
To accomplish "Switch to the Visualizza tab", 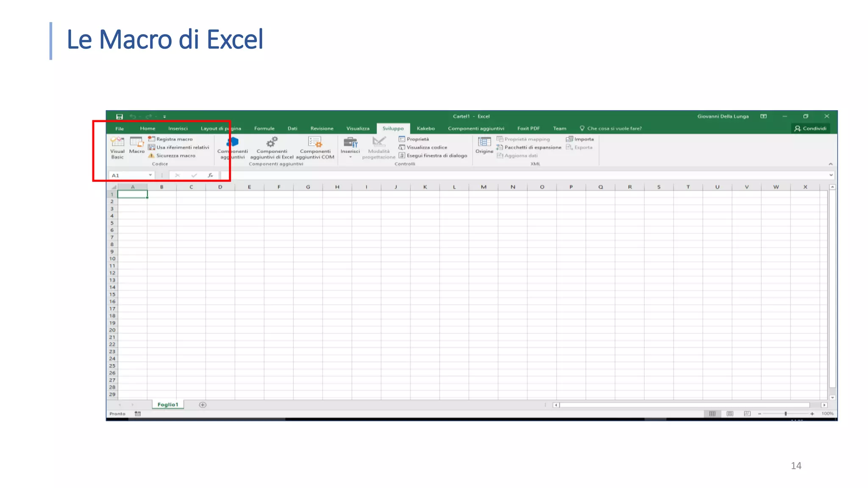I will click(358, 128).
